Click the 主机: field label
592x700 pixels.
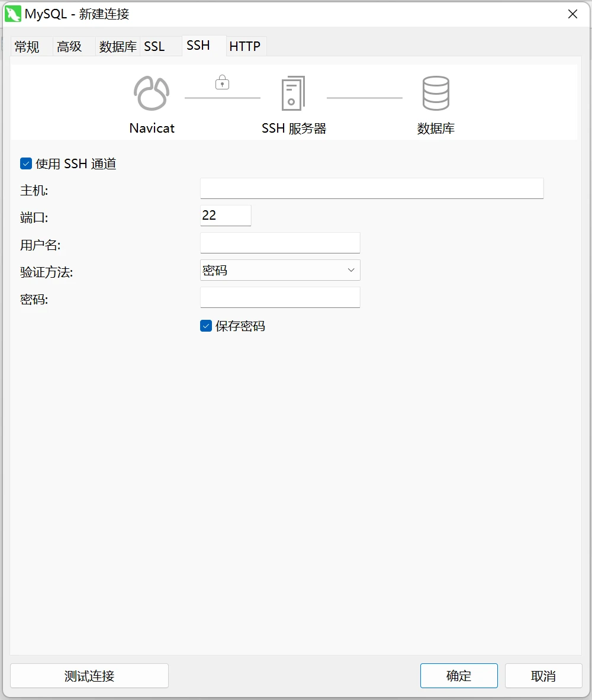click(x=34, y=191)
